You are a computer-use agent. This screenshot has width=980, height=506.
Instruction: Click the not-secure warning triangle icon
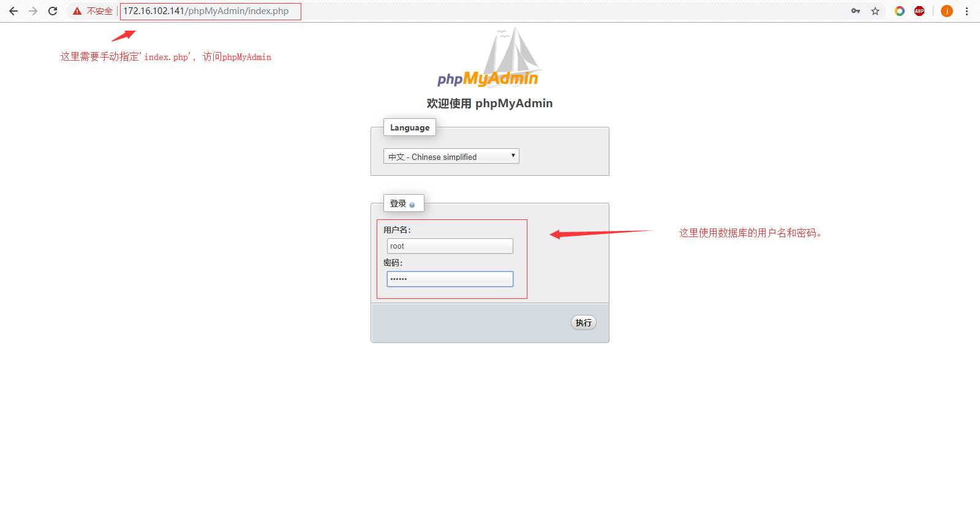[77, 11]
